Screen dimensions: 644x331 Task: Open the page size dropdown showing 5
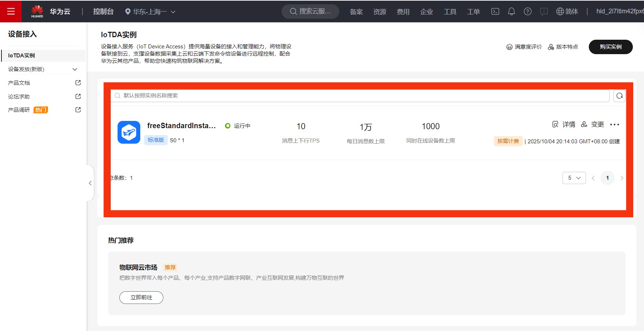click(574, 178)
